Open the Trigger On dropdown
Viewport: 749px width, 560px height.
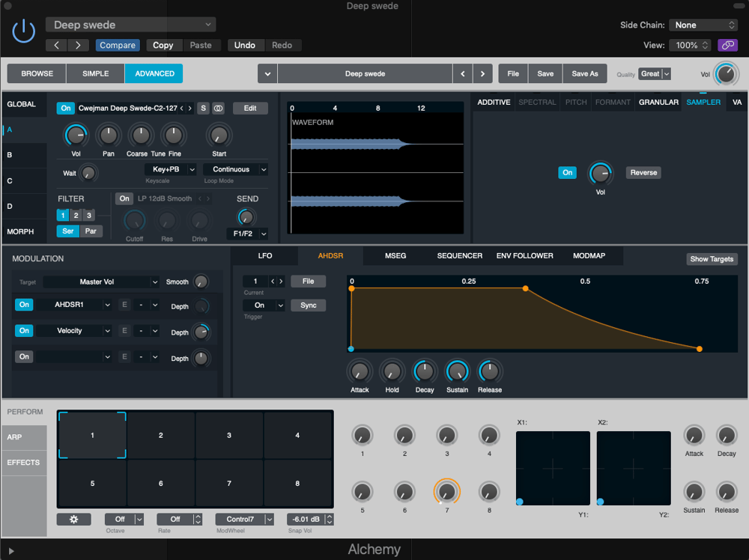tap(264, 305)
